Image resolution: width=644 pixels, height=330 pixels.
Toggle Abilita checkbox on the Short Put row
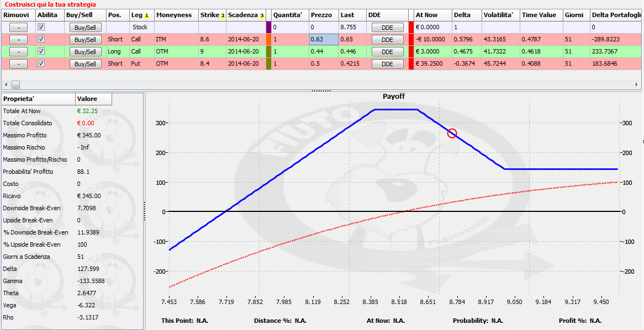pyautogui.click(x=41, y=63)
